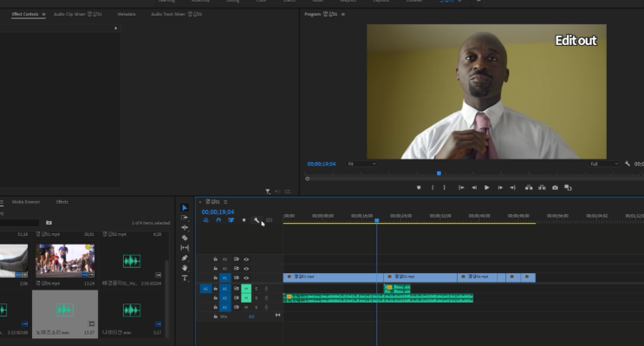Switch to the Media Browser tab
Image resolution: width=644 pixels, height=346 pixels.
click(26, 202)
